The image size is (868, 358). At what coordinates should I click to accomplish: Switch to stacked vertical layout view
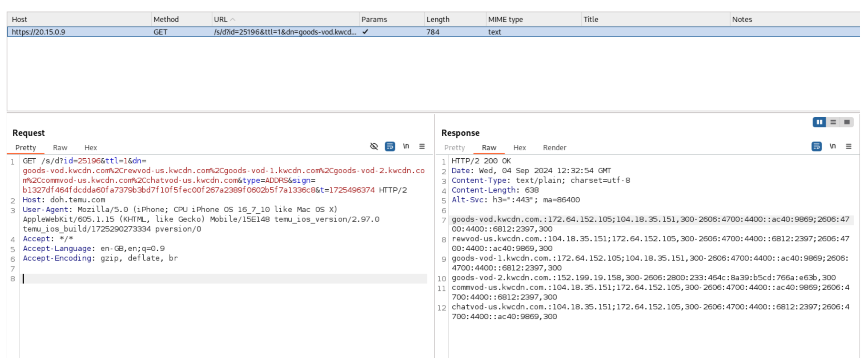coord(833,122)
